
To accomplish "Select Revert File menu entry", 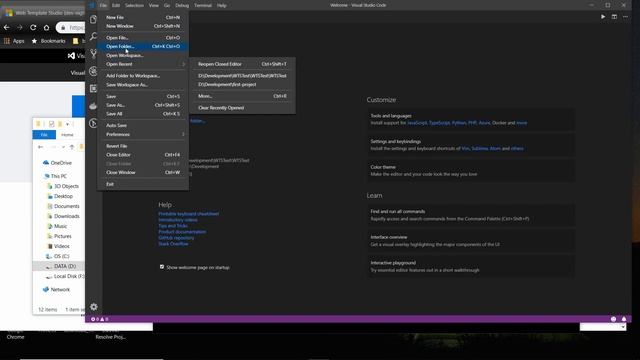I will pyautogui.click(x=143, y=146).
